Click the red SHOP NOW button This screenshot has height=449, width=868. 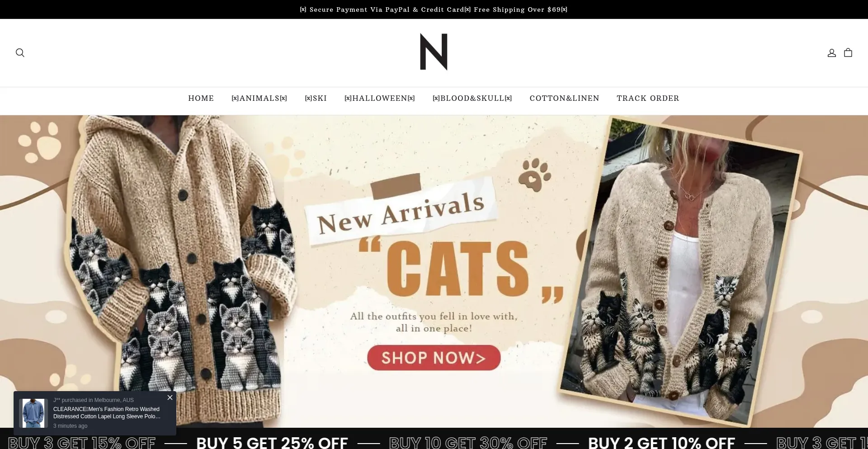click(434, 358)
